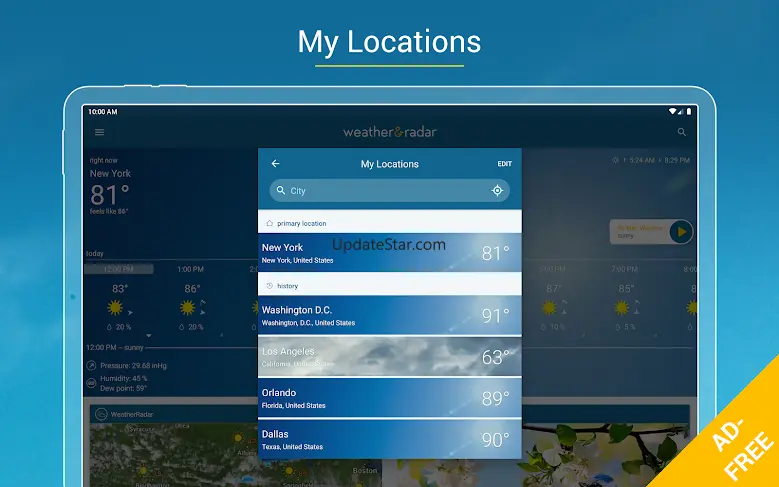Click the battery status icon
The image size is (779, 487).
pyautogui.click(x=689, y=111)
